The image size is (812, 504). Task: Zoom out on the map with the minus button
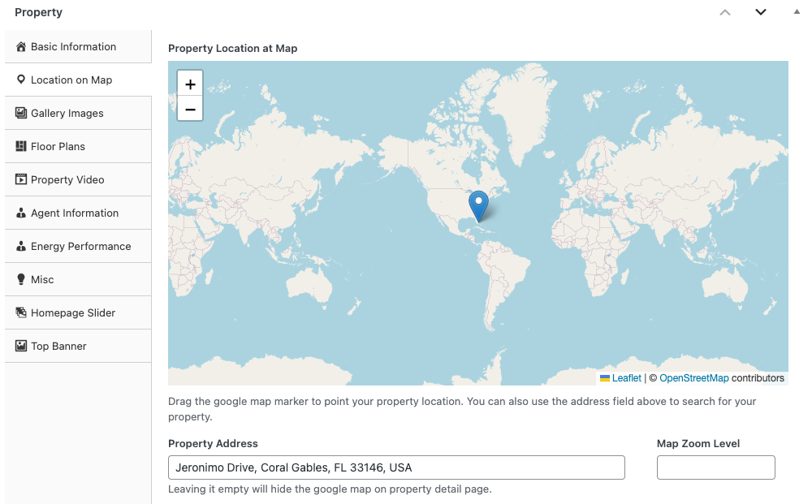[189, 108]
